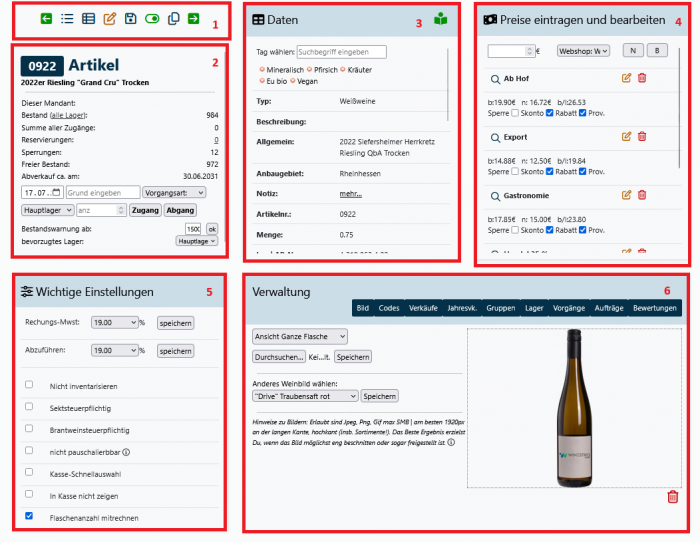This screenshot has height=542, width=700.
Task: Open the Vorgangsart dropdown
Action: [x=173, y=192]
